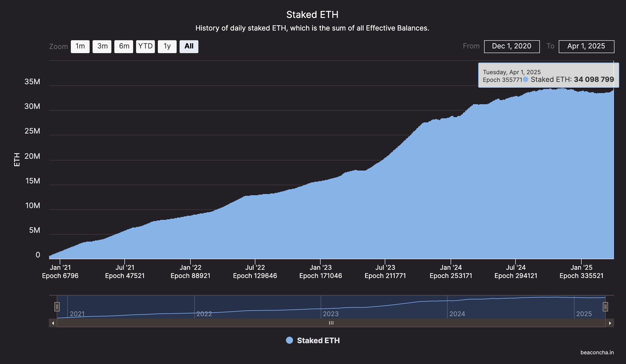Open the beaconcha.in credit link
Screen dimensions: 626x364
coord(597,353)
